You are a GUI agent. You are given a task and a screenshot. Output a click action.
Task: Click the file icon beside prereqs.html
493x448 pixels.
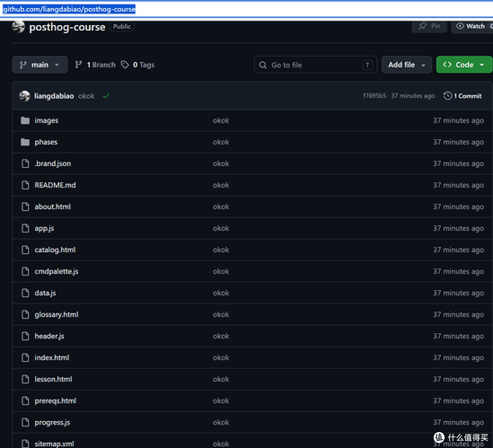[25, 401]
